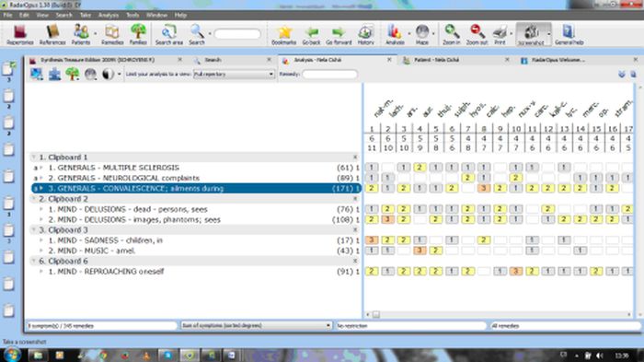This screenshot has width=644, height=362.
Task: Click the Remedies toolbar icon
Action: coord(111,35)
